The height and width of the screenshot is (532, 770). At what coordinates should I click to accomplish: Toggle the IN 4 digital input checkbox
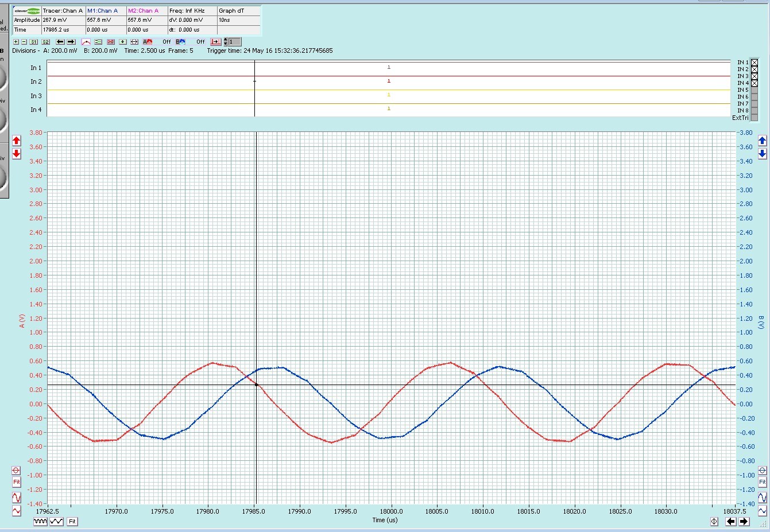click(754, 83)
